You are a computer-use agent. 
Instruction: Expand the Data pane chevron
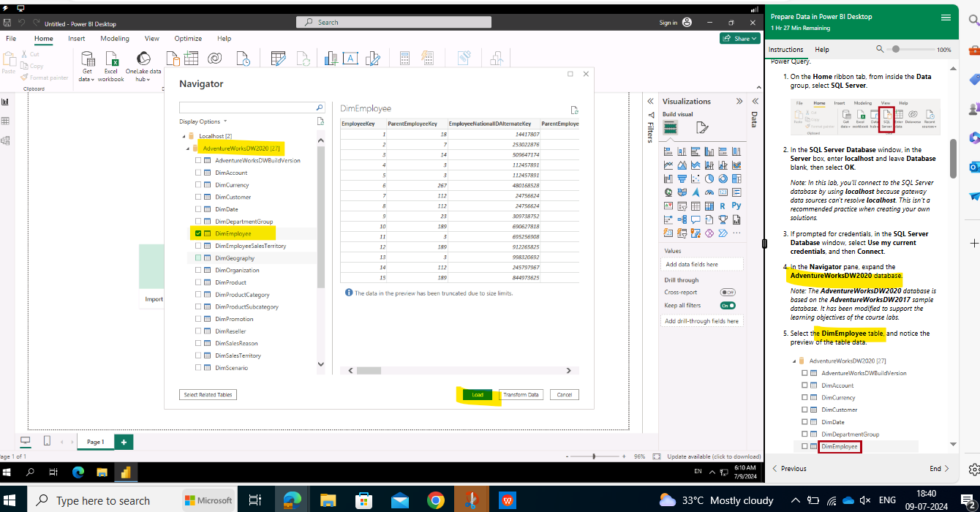(755, 101)
